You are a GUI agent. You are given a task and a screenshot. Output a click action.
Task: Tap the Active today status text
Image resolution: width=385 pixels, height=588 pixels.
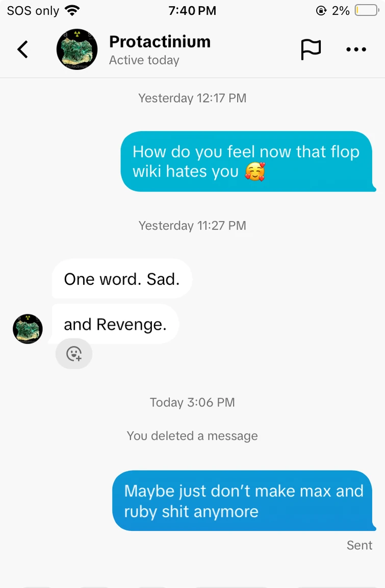point(144,60)
